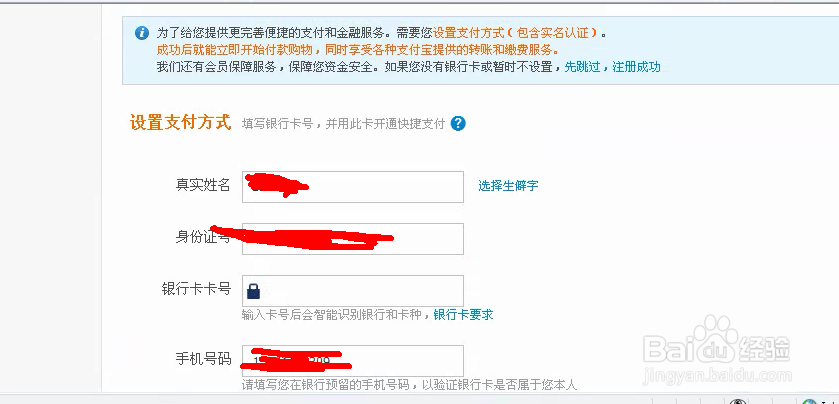Screen dimensions: 839x404
Task: Click orange 设置支付方式（包含实名认证）text in banner
Action: 515,33
